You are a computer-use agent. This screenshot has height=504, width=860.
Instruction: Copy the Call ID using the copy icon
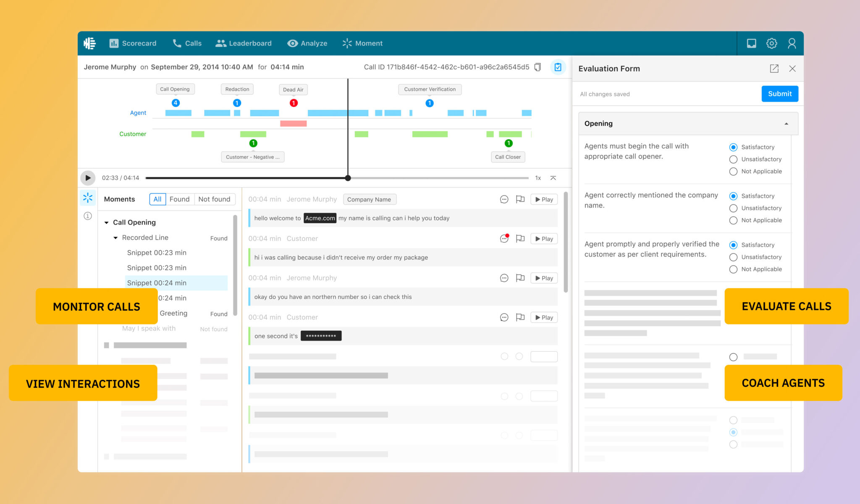click(x=538, y=67)
